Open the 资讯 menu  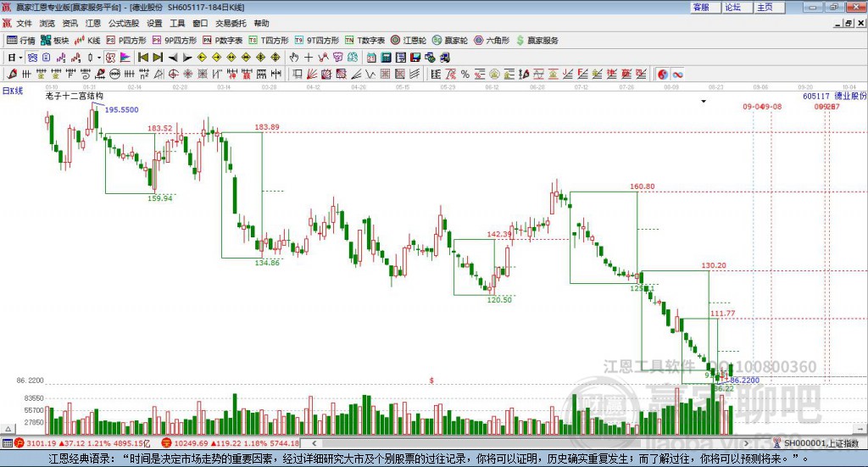pos(70,23)
